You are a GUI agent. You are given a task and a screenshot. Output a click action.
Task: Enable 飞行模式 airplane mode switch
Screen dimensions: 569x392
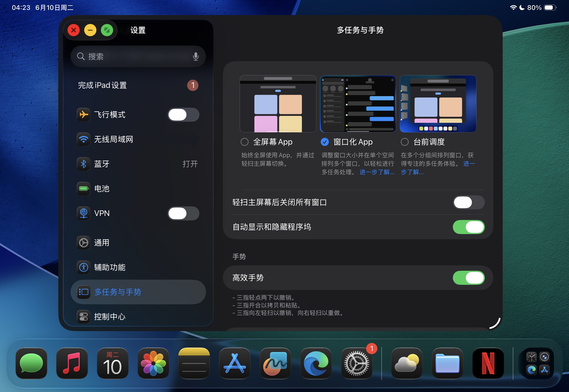[x=183, y=115]
